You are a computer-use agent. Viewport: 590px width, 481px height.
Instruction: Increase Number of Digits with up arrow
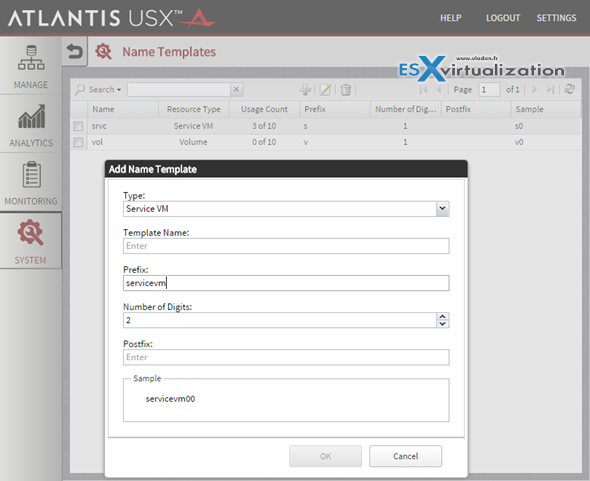point(442,317)
